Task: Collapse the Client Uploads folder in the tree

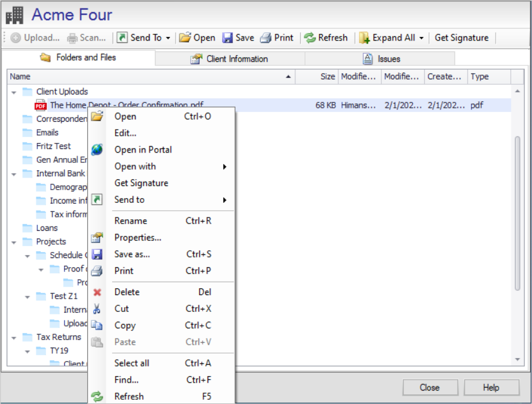Action: pos(13,91)
